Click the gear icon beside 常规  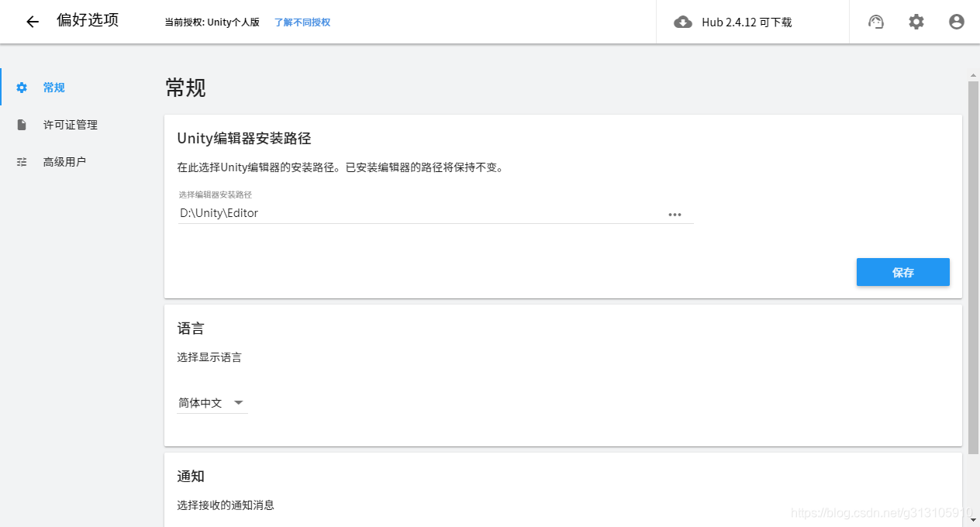click(x=22, y=88)
